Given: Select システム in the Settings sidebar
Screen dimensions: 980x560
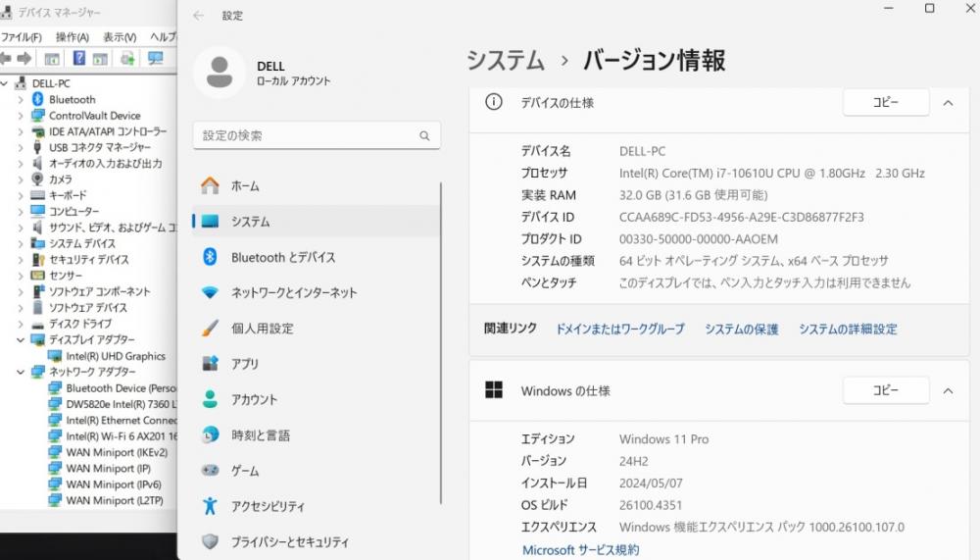Looking at the screenshot, I should pos(317,222).
